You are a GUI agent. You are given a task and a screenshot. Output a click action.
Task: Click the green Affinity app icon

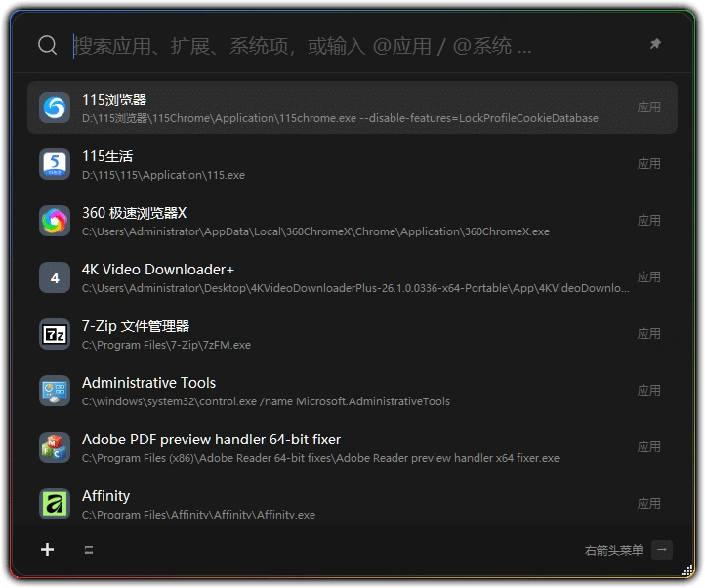pyautogui.click(x=55, y=504)
